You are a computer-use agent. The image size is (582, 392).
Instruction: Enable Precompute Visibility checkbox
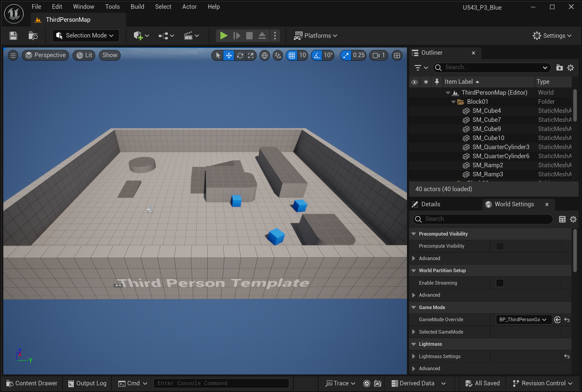(x=500, y=246)
